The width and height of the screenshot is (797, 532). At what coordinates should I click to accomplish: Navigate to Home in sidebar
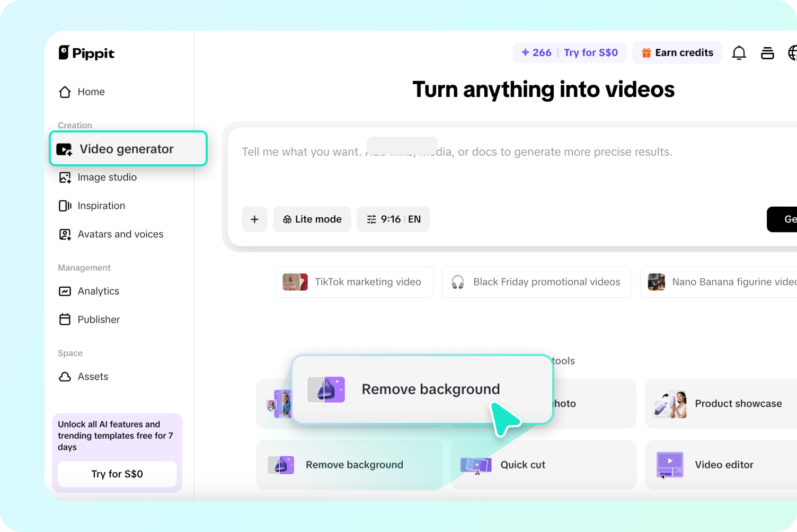(91, 92)
